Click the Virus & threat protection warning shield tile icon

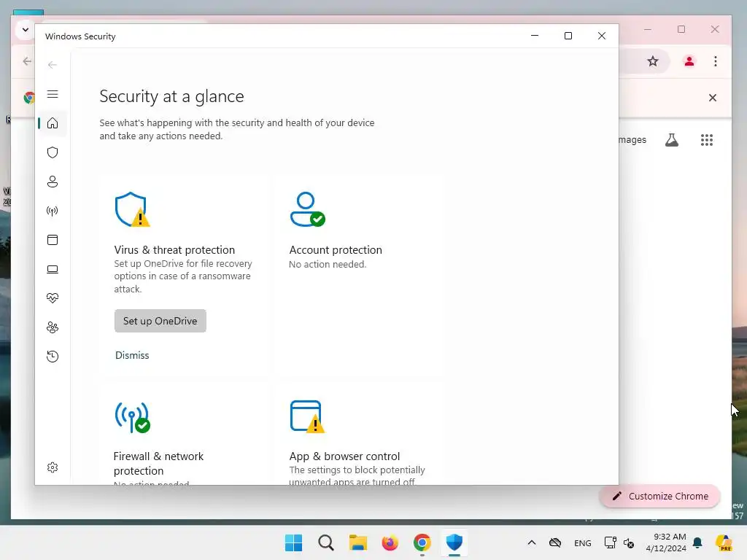pos(132,209)
